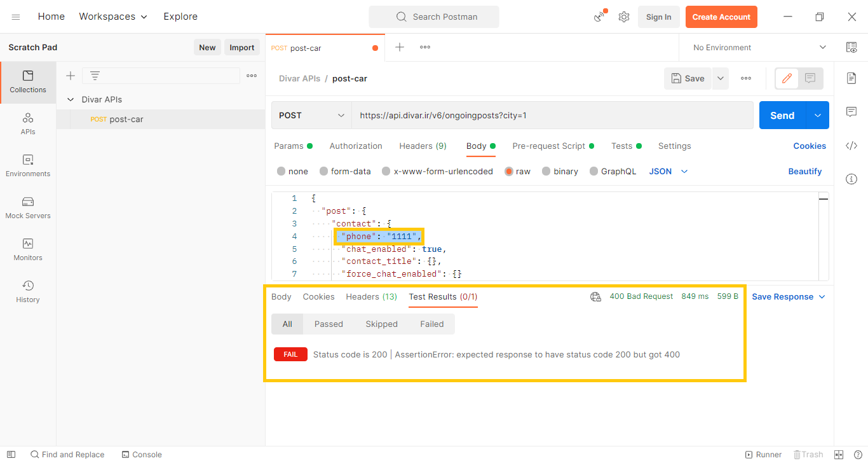Open the Mock Servers sidebar panel
The height and width of the screenshot is (463, 868).
click(x=28, y=208)
